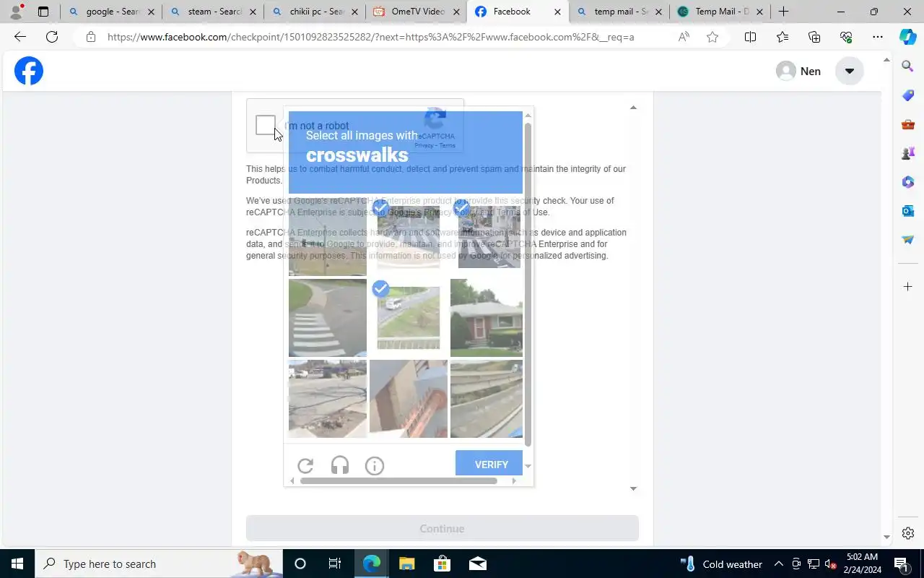Screen dimensions: 924x578
Task: Refresh the current page
Action: tap(52, 37)
